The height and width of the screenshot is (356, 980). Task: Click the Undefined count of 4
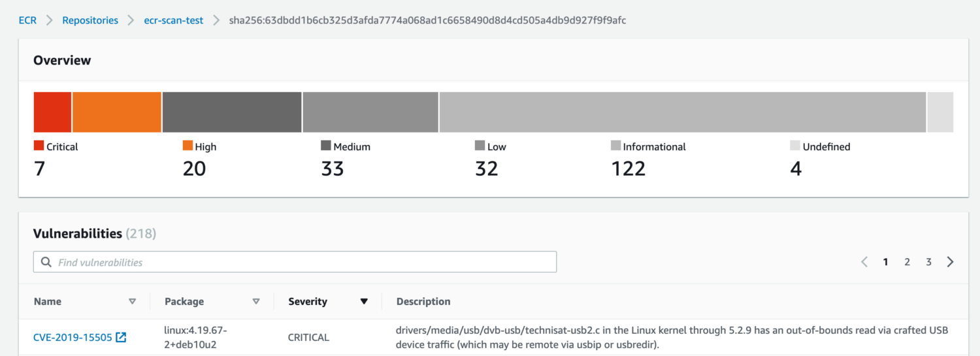point(796,169)
